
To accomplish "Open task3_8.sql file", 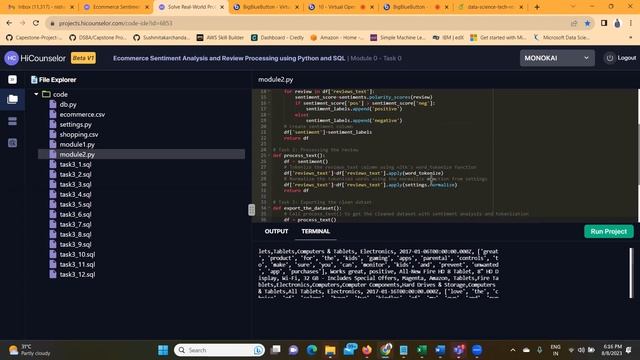I will coord(75,234).
